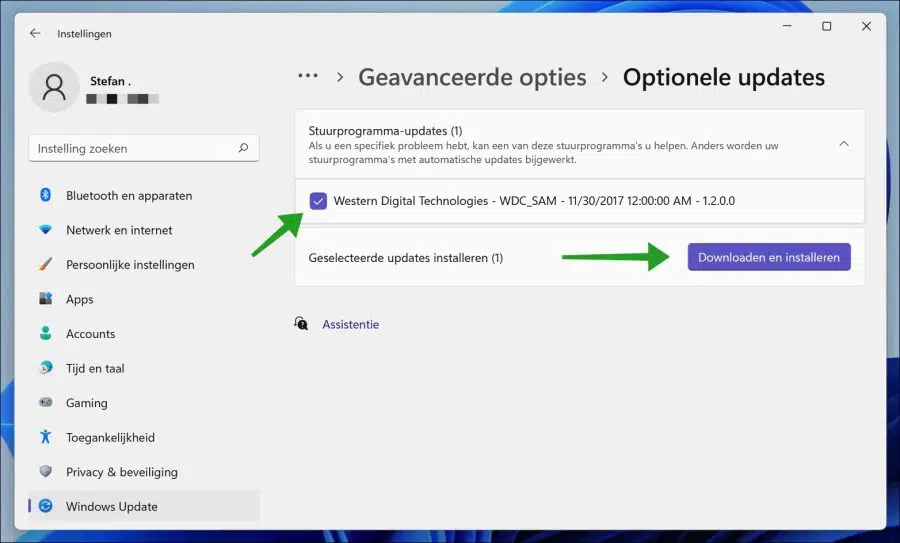
Task: Navigate to Geavanceerde opties breadcrumb
Action: click(x=472, y=77)
